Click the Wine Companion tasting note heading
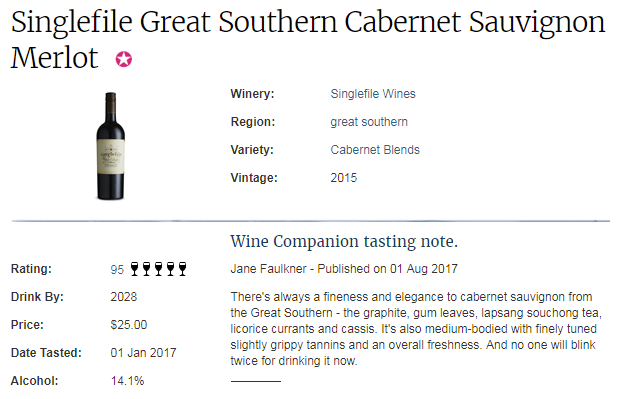The height and width of the screenshot is (399, 621). (344, 241)
